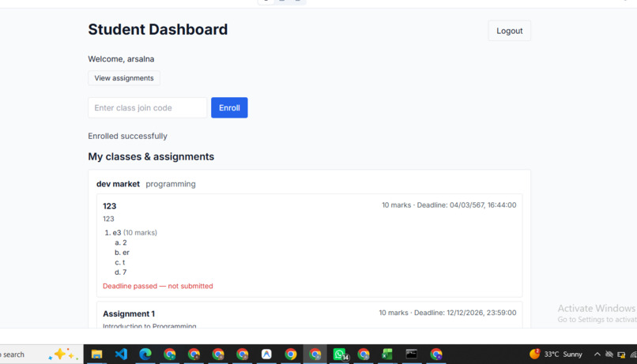Open File Explorer from the taskbar
The image size is (637, 364).
(96, 355)
